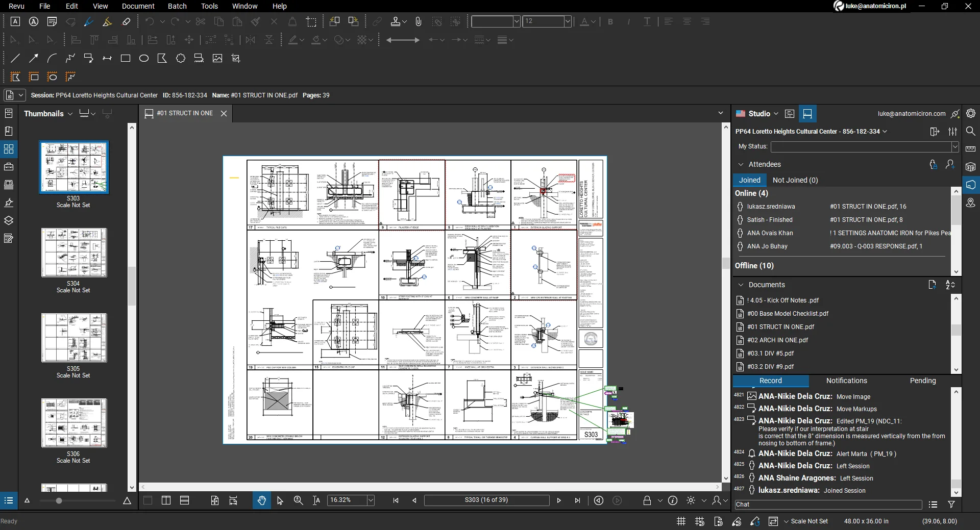Screen dimensions: 980x530
Task: Collapse the Documents section
Action: 741,285
